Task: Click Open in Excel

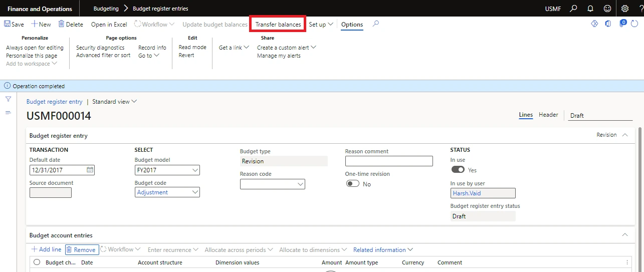Action: (109, 24)
